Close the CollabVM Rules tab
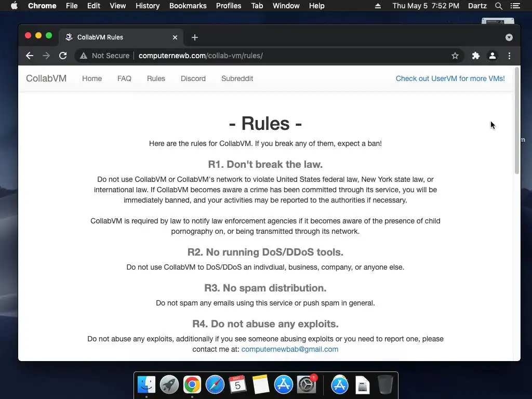 point(175,37)
